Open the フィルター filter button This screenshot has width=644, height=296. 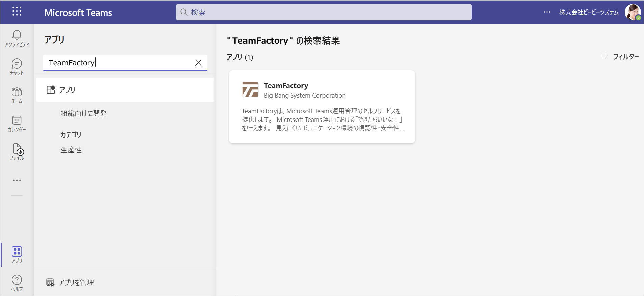coord(620,57)
